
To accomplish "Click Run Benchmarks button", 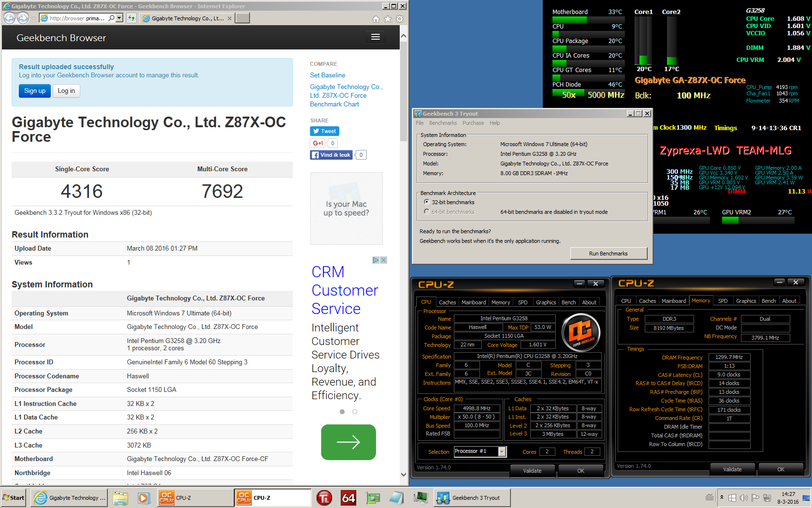I will click(609, 254).
